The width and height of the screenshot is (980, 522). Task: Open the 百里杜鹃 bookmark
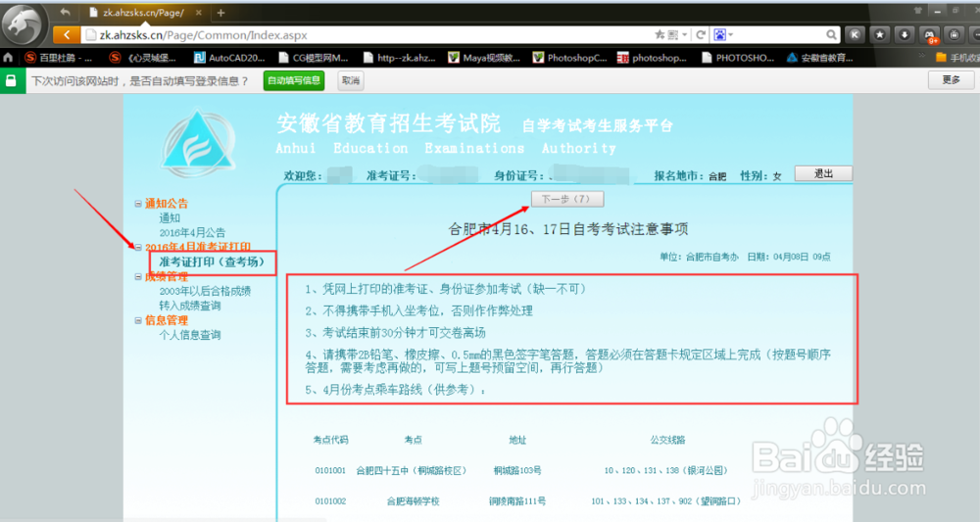click(58, 58)
